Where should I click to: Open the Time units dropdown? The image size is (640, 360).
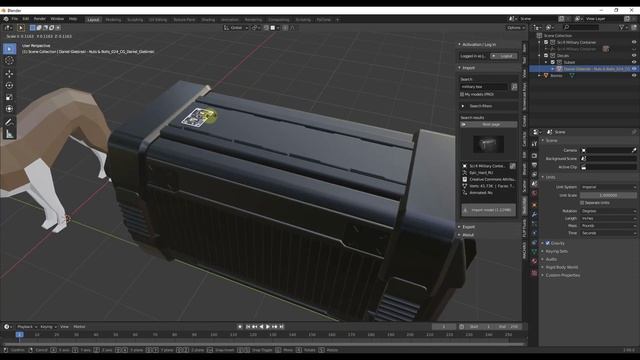click(x=609, y=233)
